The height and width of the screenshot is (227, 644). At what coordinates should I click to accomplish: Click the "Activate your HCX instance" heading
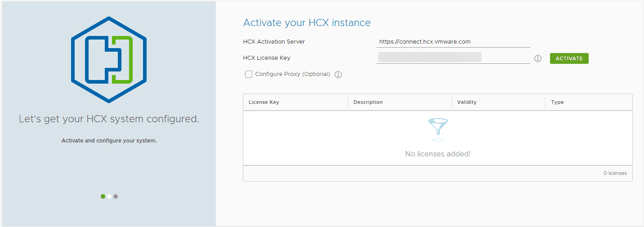(x=307, y=22)
